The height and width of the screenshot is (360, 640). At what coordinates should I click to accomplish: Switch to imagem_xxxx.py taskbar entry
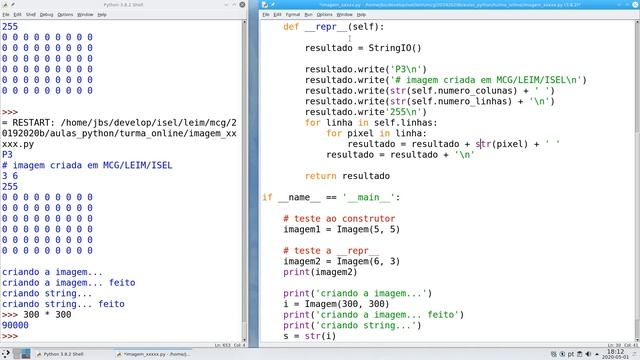(x=154, y=354)
